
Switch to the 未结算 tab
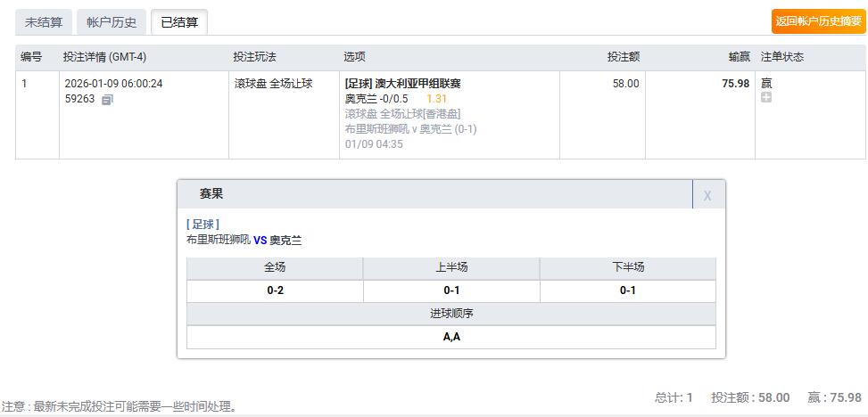pos(43,22)
